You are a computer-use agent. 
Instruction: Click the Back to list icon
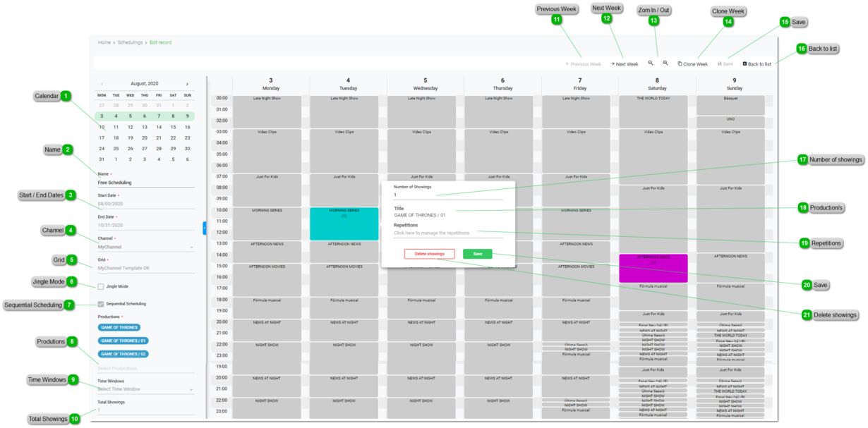point(745,64)
